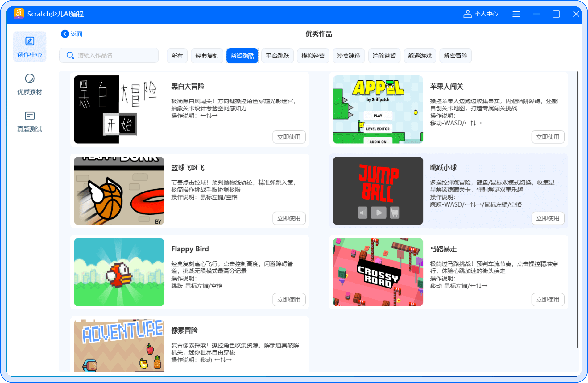Select the 解密冒险 category tab
This screenshot has height=383, width=588.
click(x=455, y=56)
